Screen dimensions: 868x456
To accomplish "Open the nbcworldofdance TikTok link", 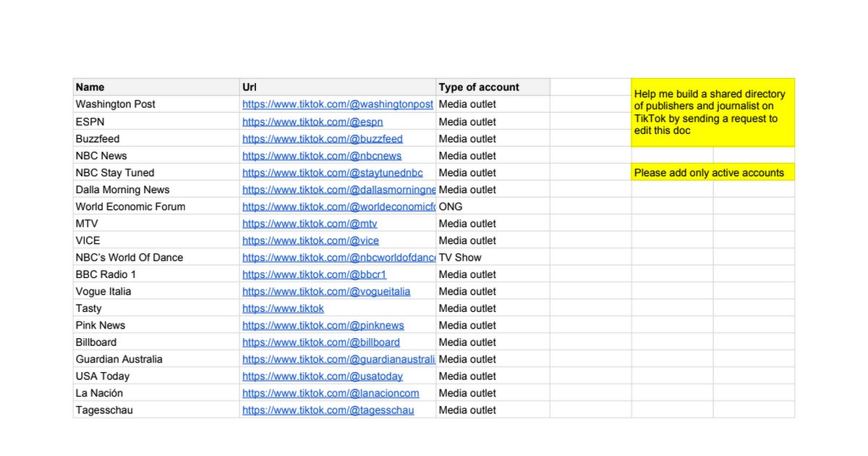I will coord(339,257).
